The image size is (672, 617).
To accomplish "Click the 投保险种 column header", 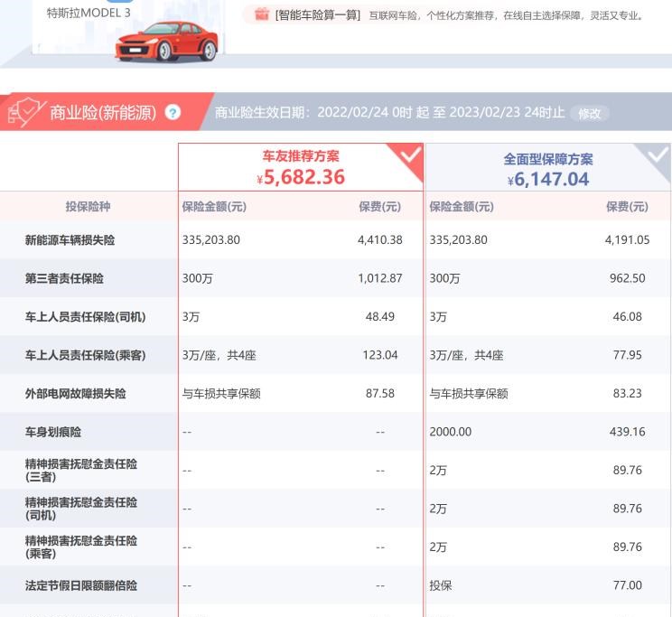I will (x=88, y=207).
